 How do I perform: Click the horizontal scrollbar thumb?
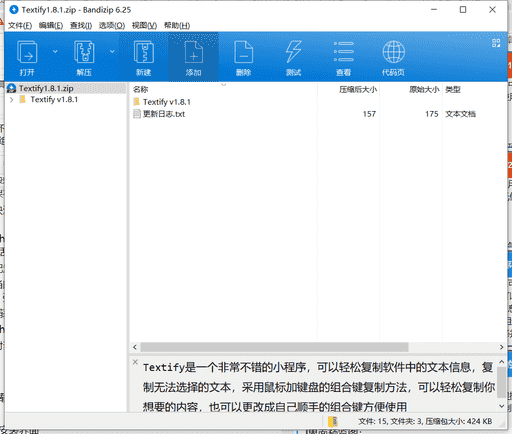tap(274, 347)
